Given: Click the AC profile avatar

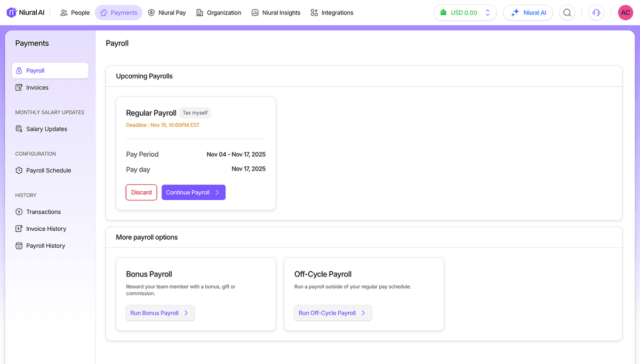Looking at the screenshot, I should click(x=625, y=12).
